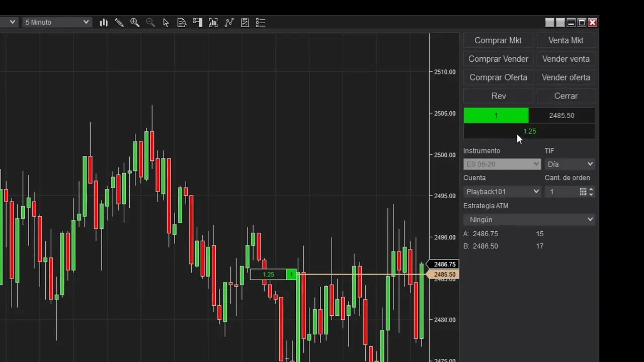Click the 2500.00 price axis label

click(x=445, y=155)
